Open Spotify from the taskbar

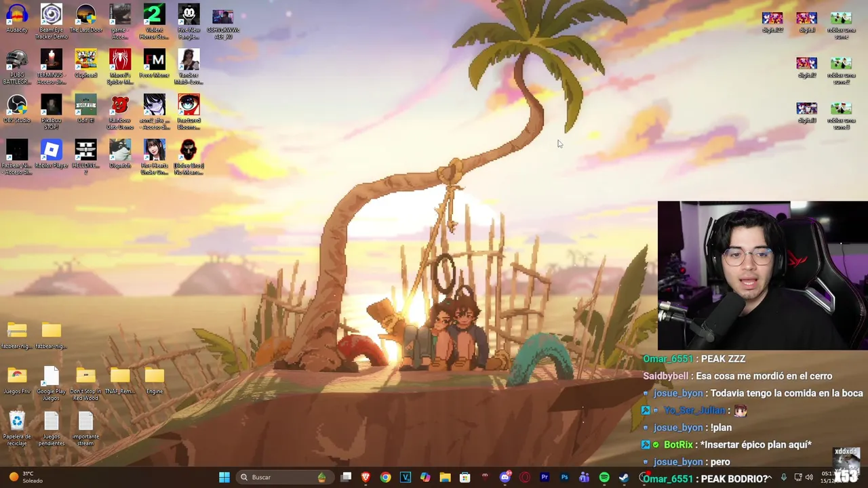point(604,477)
